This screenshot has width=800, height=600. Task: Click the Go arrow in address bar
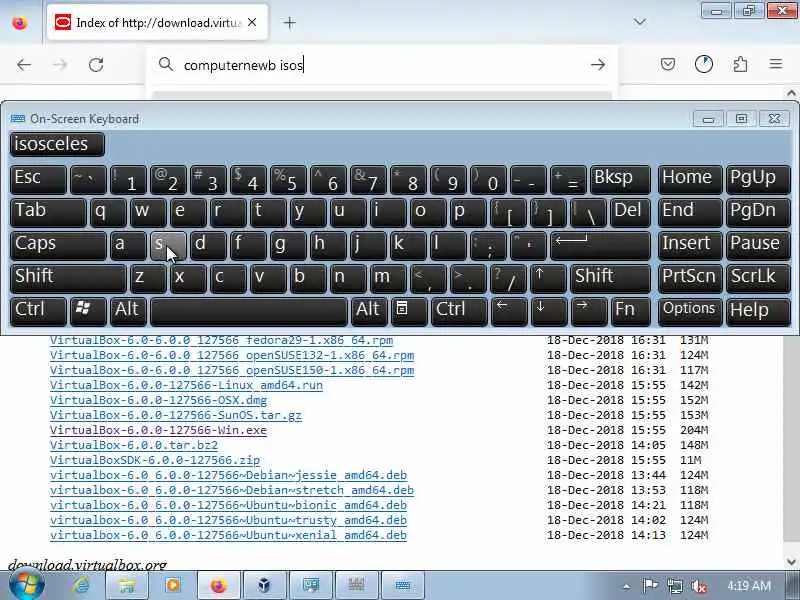tap(598, 65)
